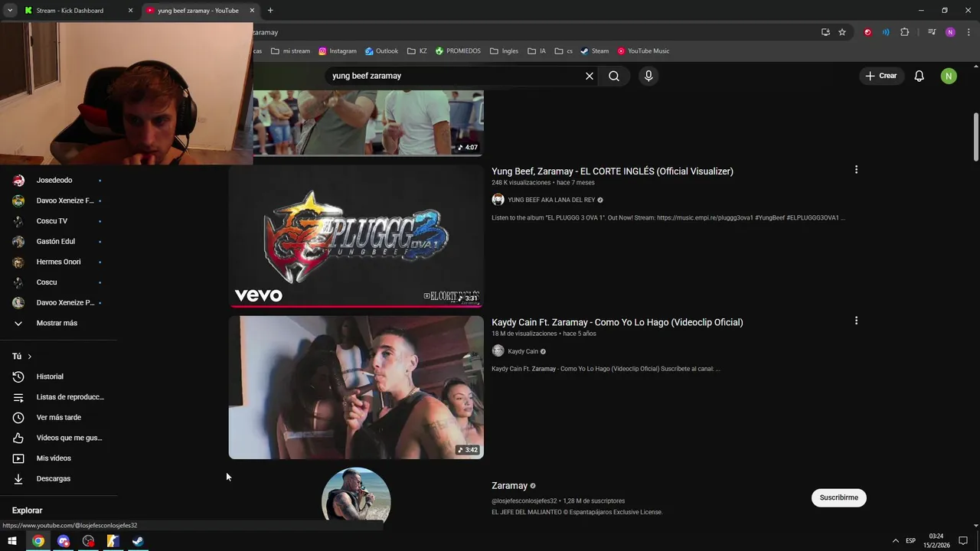Go to YUNG BEEF AKA LANA DEL REY channel
Screen dimensions: 980x551
(551, 200)
